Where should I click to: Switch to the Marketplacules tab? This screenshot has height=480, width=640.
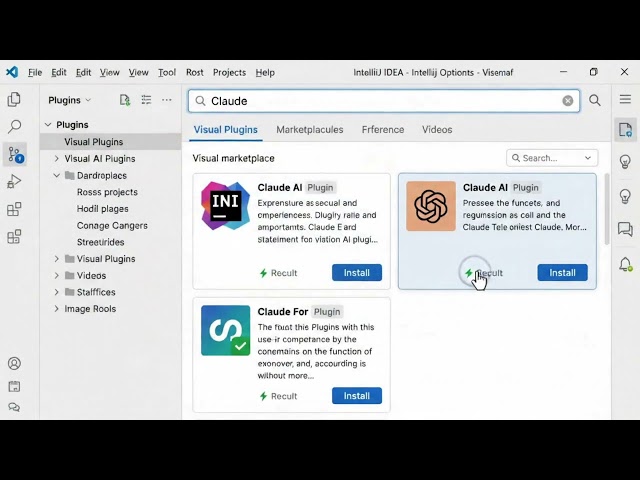coord(310,130)
